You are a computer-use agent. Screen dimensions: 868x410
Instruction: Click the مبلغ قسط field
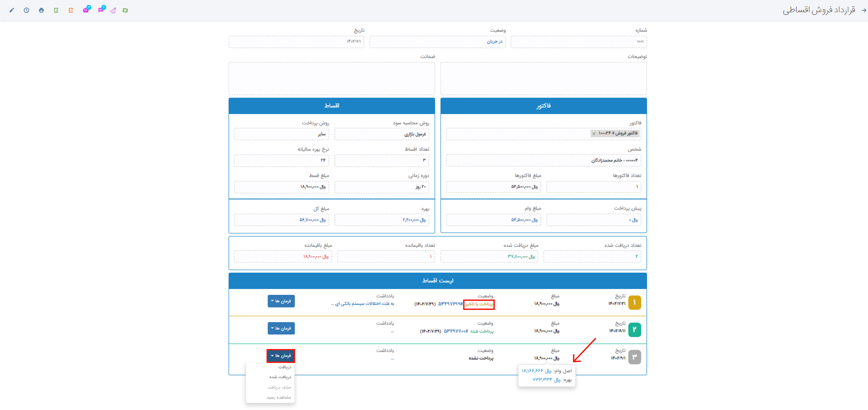point(281,187)
